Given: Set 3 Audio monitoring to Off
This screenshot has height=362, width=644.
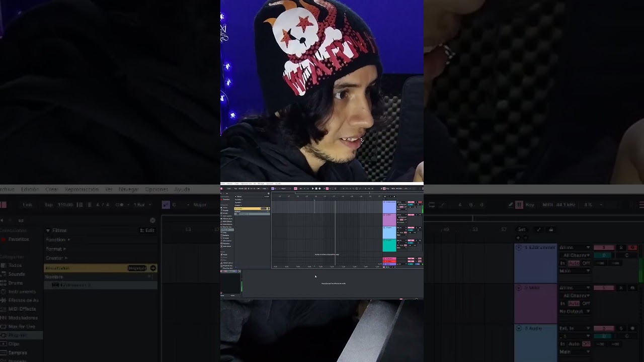Looking at the screenshot, I should pos(405,232).
